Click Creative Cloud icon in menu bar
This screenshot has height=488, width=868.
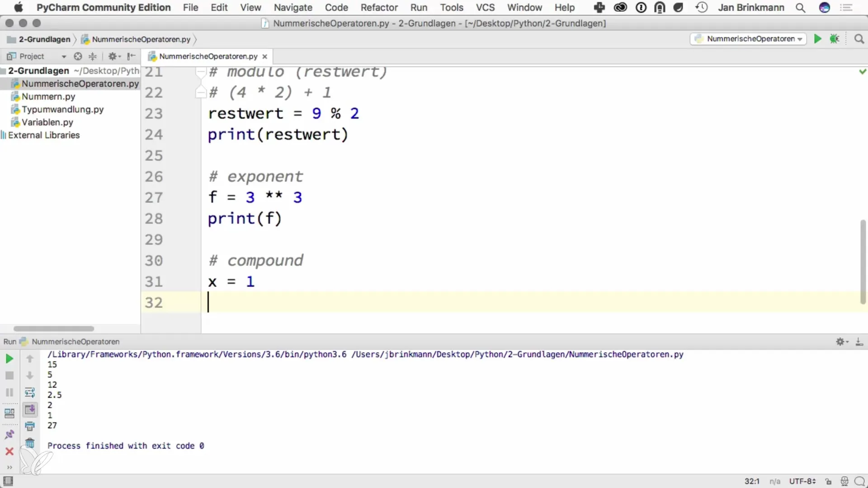tap(620, 8)
